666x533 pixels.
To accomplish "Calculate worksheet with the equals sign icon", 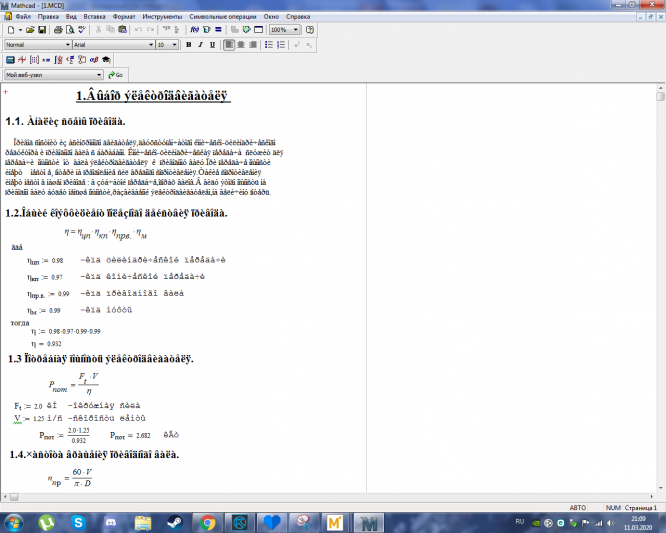I will 218,30.
